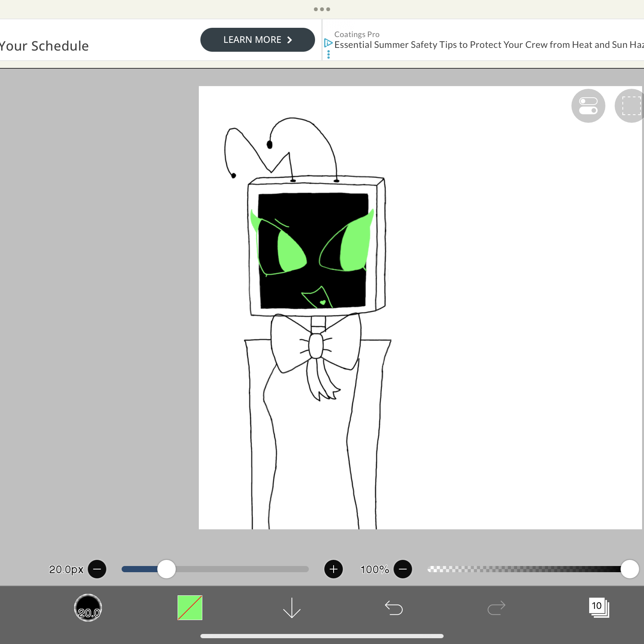The image size is (644, 644).
Task: Decrease opacity with the minus button
Action: click(403, 569)
